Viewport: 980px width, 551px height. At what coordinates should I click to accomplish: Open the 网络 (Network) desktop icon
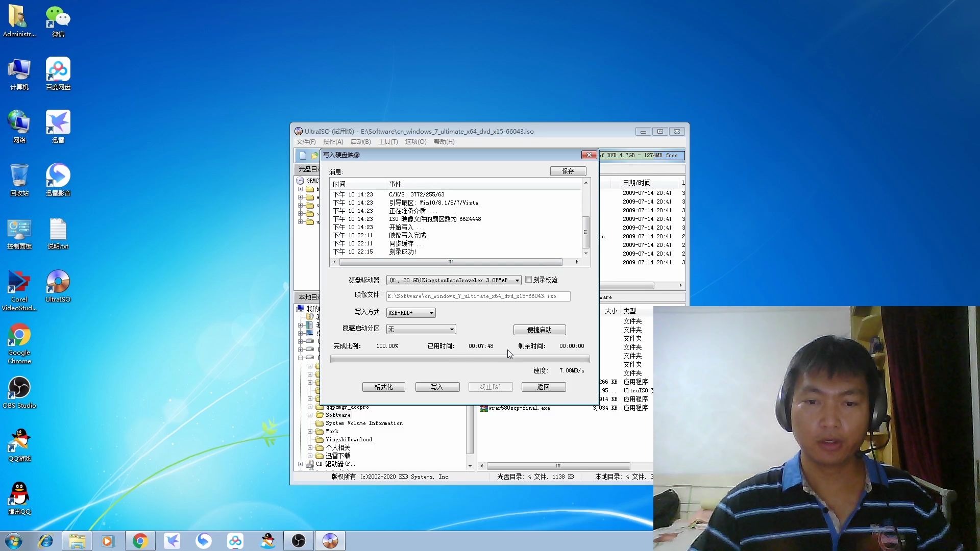pyautogui.click(x=19, y=127)
